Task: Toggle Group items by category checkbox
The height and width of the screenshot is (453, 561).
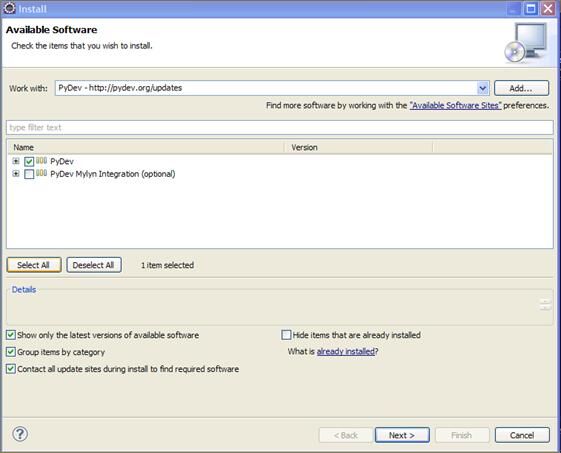Action: (x=11, y=352)
